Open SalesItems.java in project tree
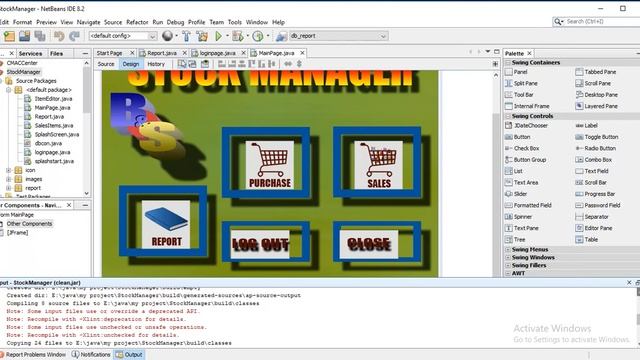 pos(54,126)
